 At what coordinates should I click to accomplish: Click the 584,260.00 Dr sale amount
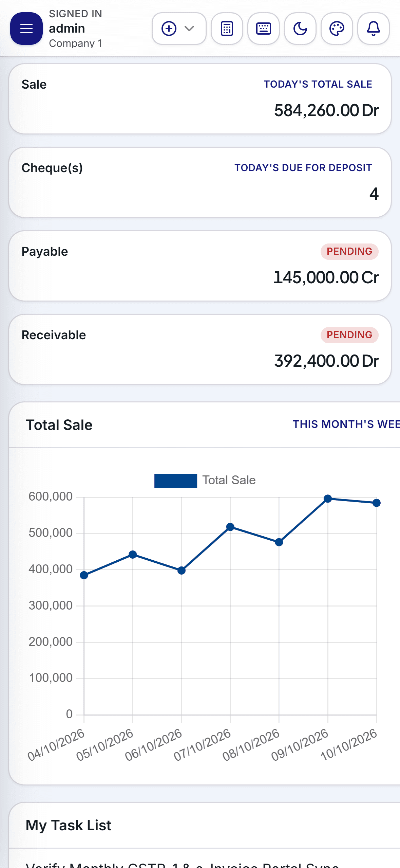[x=326, y=110]
